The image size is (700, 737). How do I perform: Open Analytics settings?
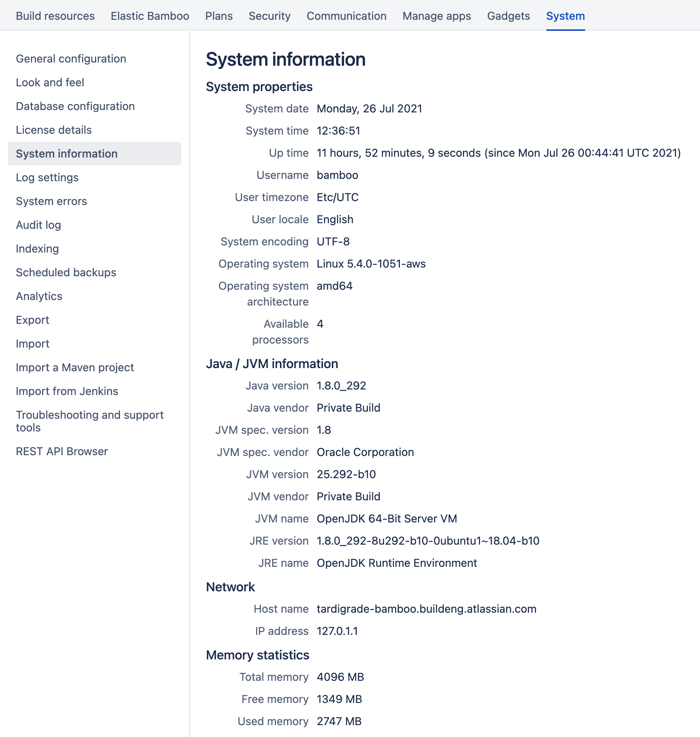(39, 296)
